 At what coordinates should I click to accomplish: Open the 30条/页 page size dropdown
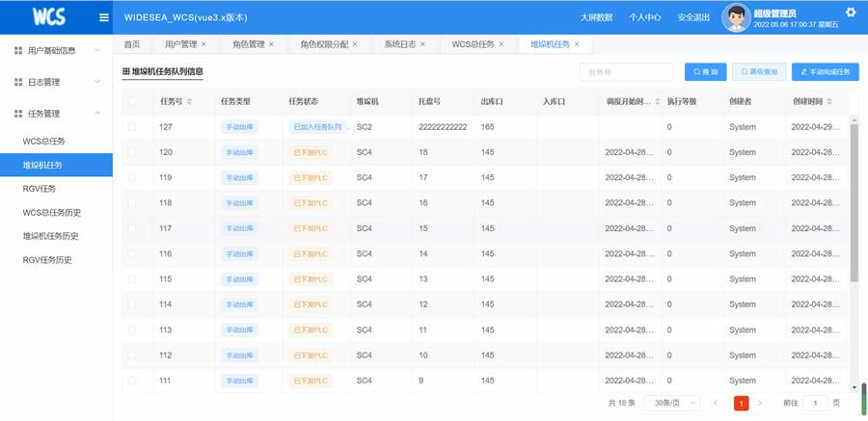672,404
